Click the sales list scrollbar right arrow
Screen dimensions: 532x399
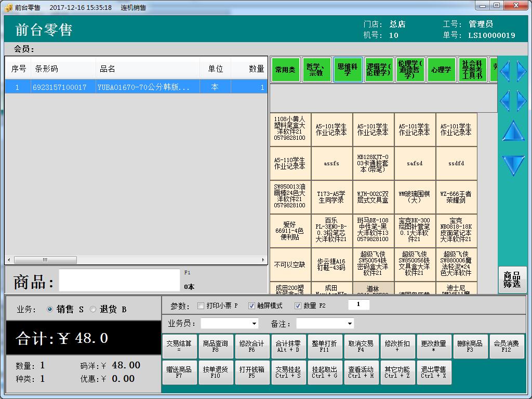tap(263, 260)
